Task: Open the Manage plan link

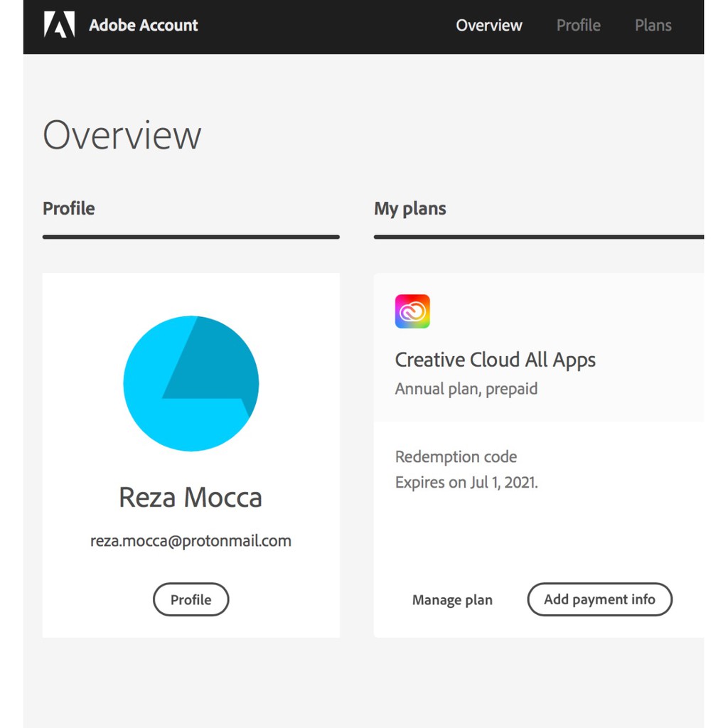Action: coord(452,600)
